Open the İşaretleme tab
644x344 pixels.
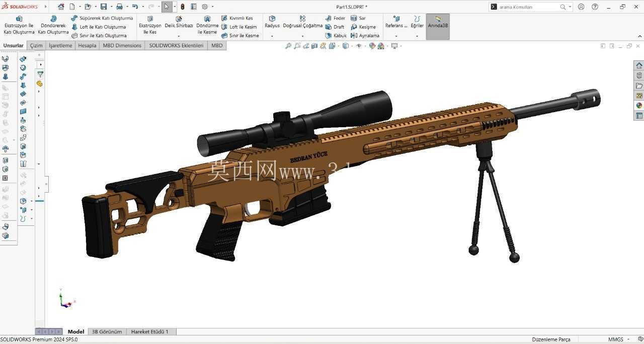click(60, 45)
